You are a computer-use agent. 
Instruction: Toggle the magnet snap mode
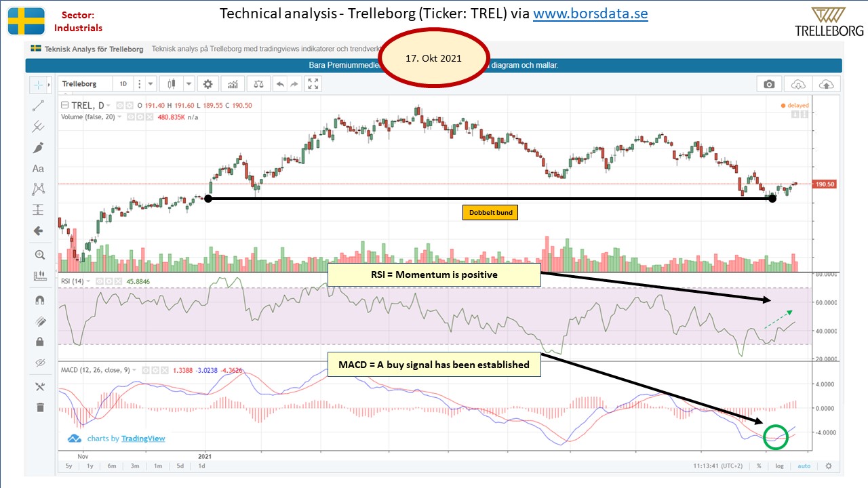click(x=39, y=300)
